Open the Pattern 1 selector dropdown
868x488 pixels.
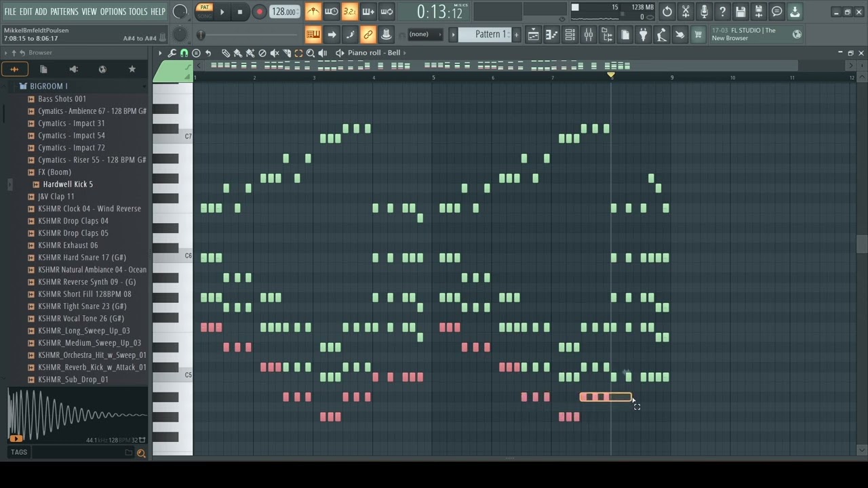486,35
